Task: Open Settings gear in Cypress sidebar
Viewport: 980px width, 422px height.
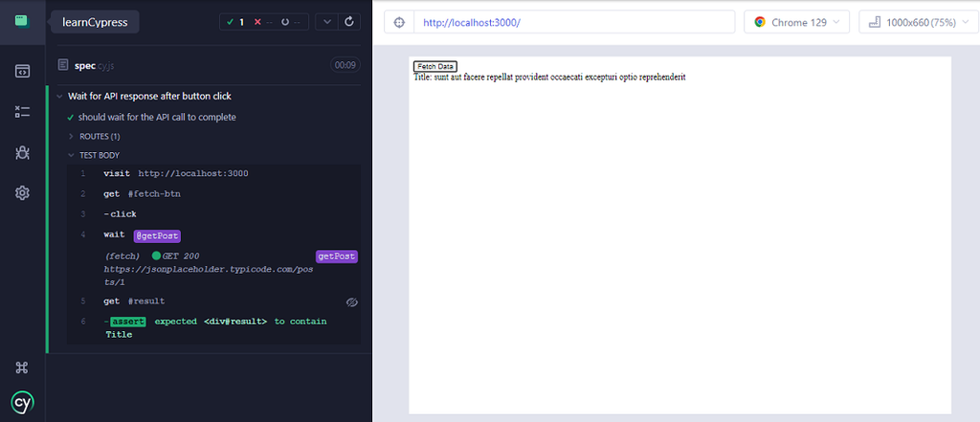Action: coord(23,192)
